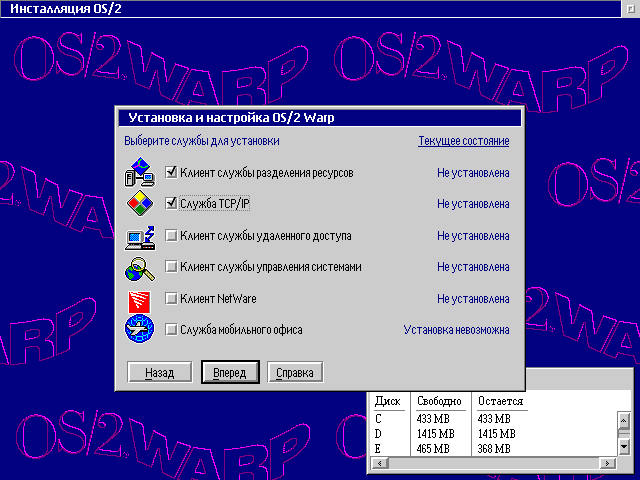Select disk E row in the table
640x480 pixels.
tap(494, 449)
